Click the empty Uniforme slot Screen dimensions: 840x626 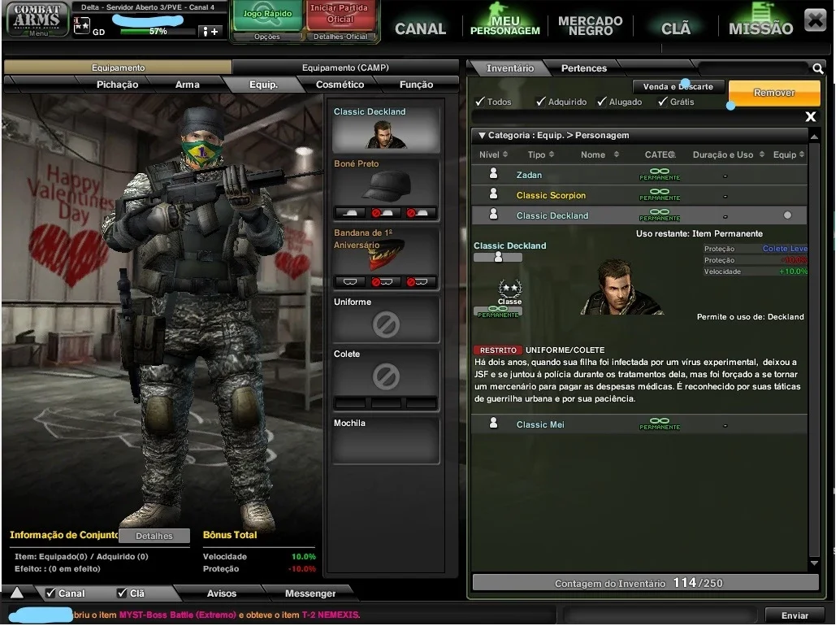coord(386,320)
